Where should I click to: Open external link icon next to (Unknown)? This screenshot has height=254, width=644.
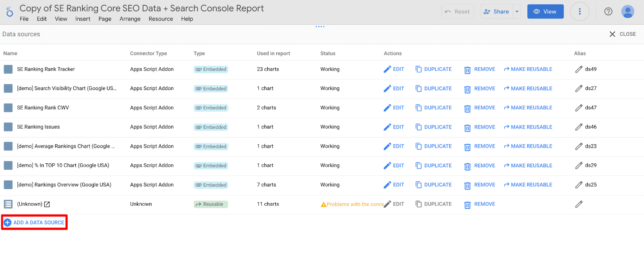click(x=47, y=204)
